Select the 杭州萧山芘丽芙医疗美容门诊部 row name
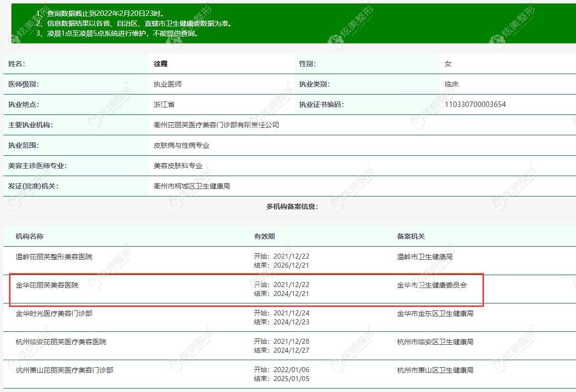The image size is (576, 392). click(64, 370)
